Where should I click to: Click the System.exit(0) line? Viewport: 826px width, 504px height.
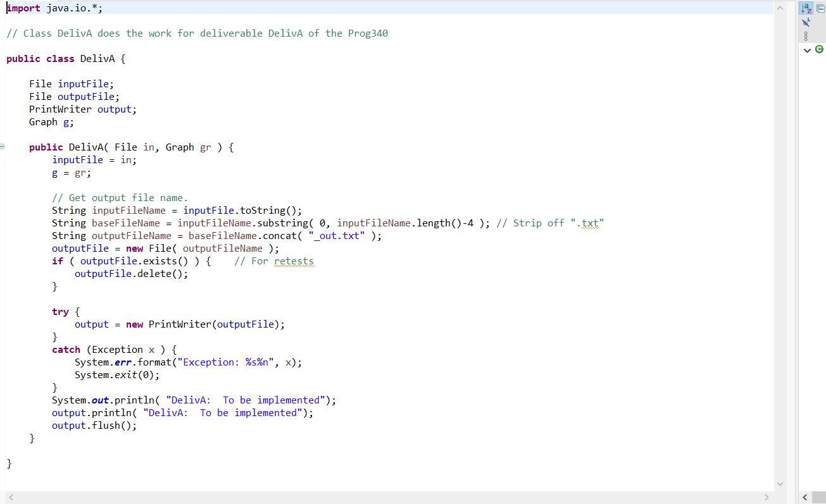point(117,374)
